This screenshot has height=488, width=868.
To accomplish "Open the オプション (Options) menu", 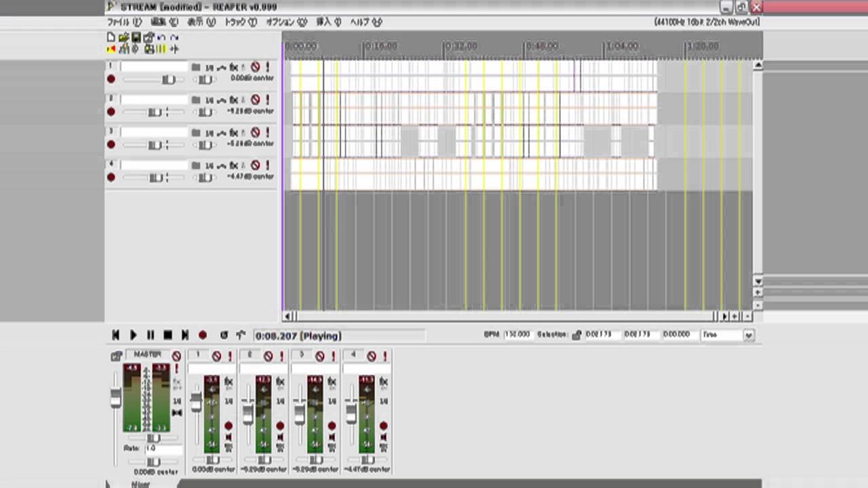I will point(286,22).
